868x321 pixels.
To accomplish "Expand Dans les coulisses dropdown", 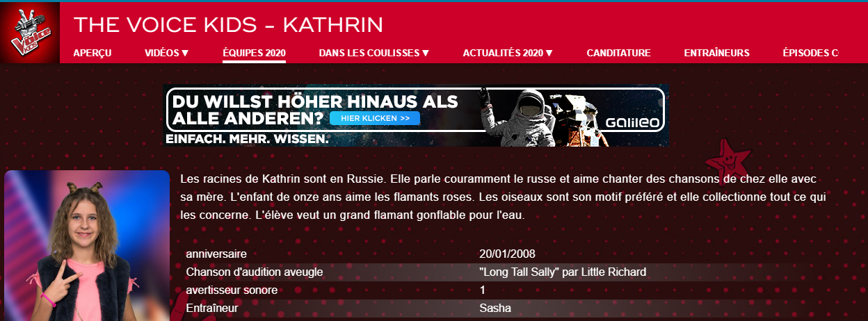I will coord(374,53).
